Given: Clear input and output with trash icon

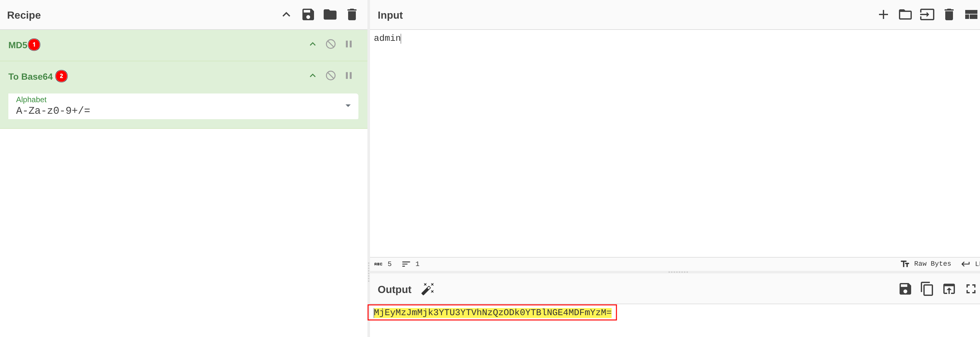Looking at the screenshot, I should point(949,15).
